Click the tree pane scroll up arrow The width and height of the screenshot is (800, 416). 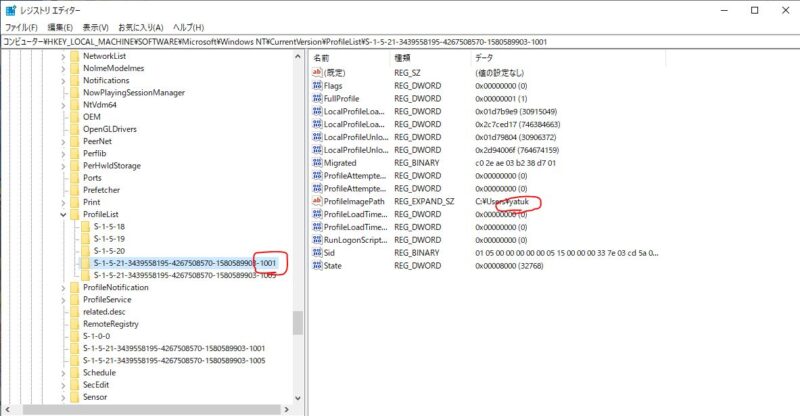(x=298, y=57)
